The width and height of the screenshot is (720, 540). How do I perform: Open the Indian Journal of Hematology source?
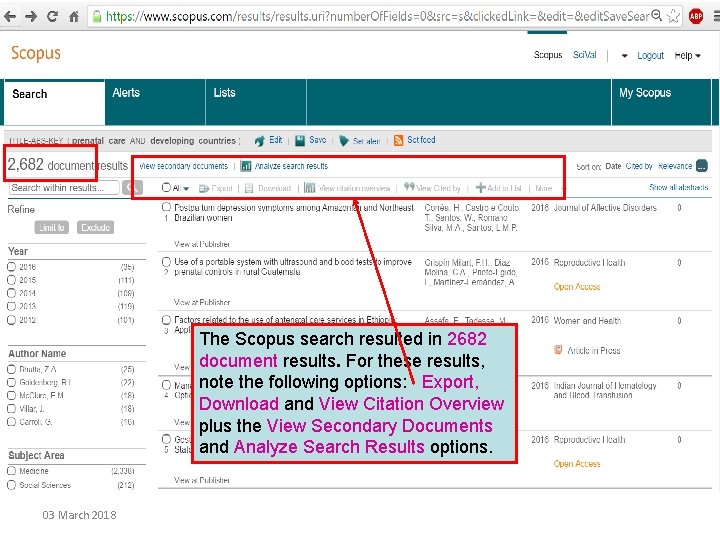point(605,390)
